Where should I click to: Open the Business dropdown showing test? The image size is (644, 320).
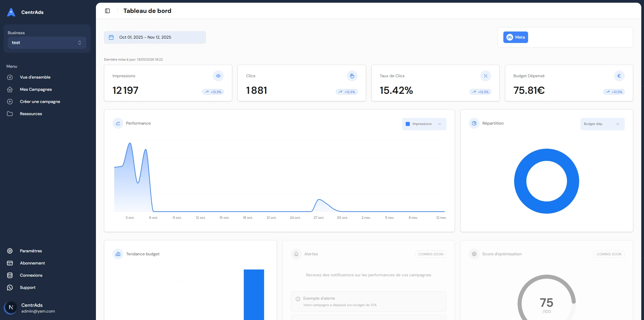[47, 43]
